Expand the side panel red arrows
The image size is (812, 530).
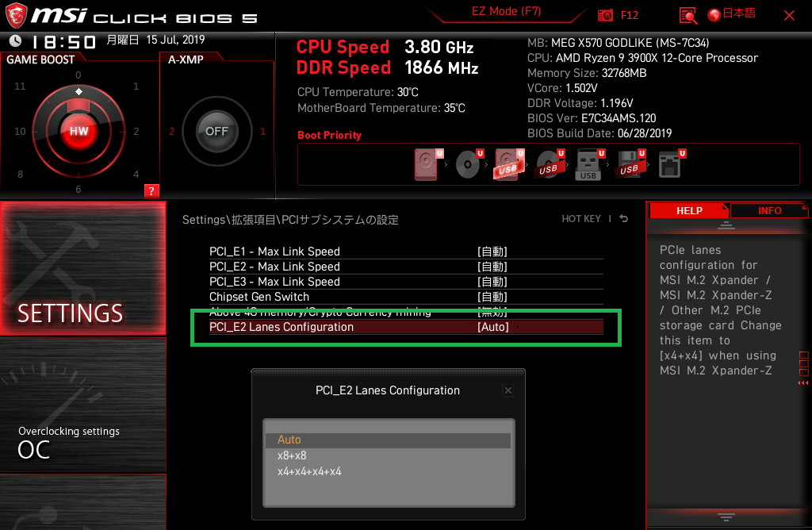803,383
